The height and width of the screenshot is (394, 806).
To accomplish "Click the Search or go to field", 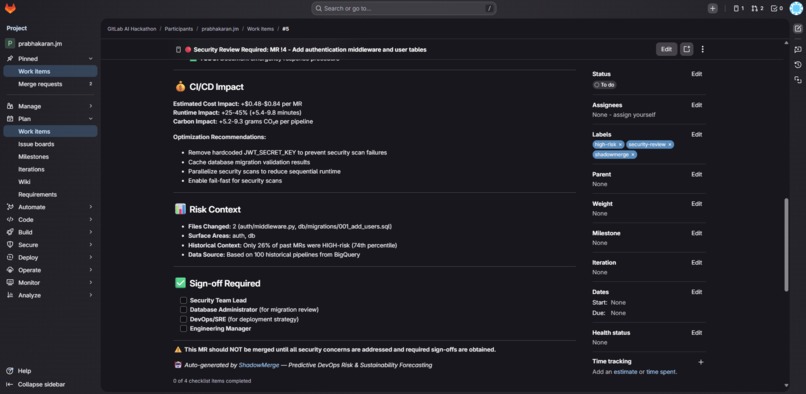I will pos(404,8).
